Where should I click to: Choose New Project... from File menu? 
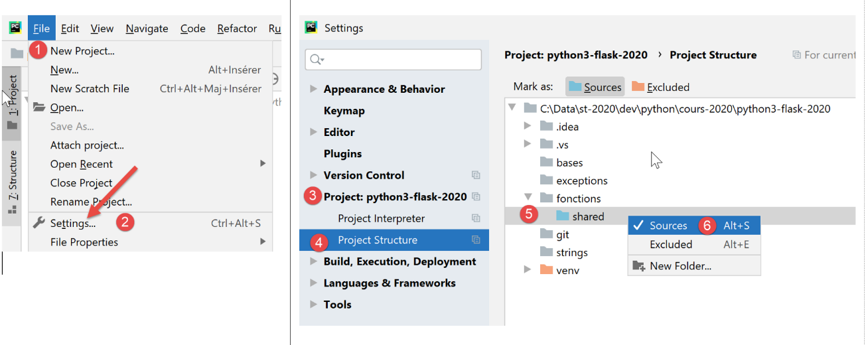click(82, 51)
